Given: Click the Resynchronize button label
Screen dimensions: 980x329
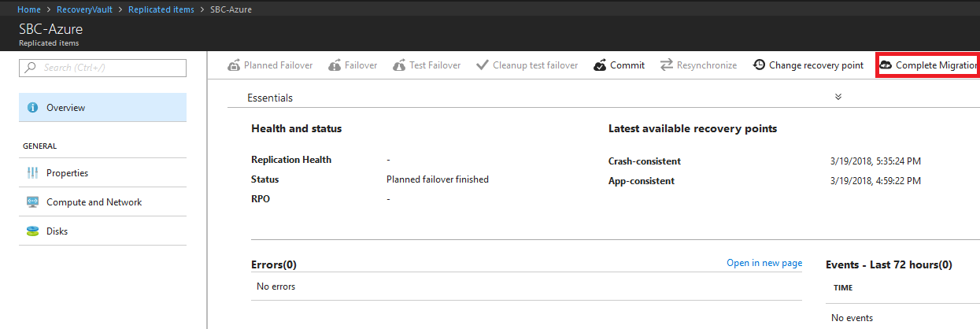Looking at the screenshot, I should point(707,65).
